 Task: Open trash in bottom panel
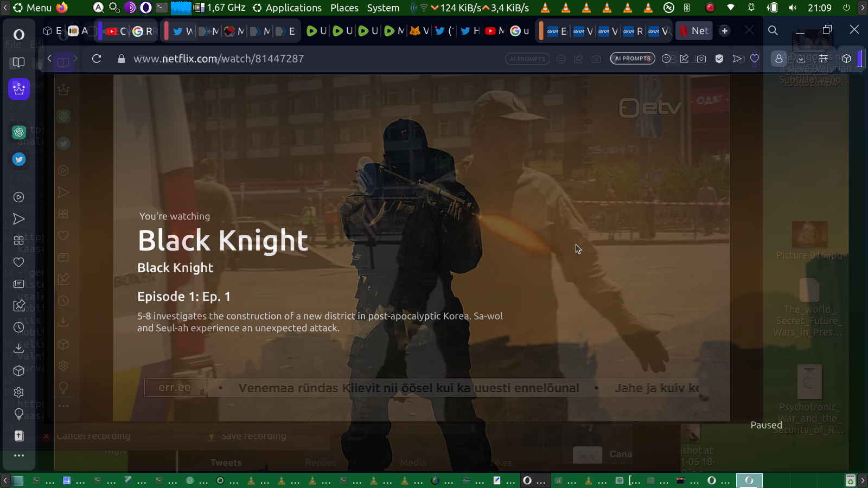[x=851, y=480]
